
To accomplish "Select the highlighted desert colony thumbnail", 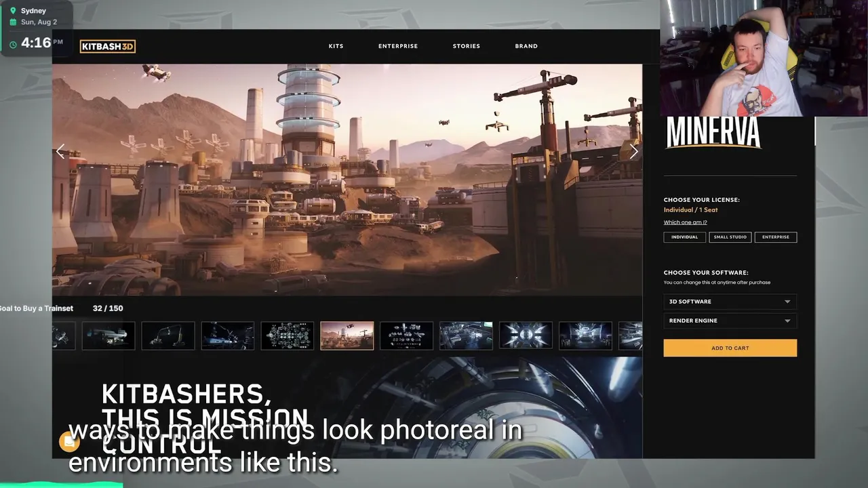I will click(x=347, y=335).
